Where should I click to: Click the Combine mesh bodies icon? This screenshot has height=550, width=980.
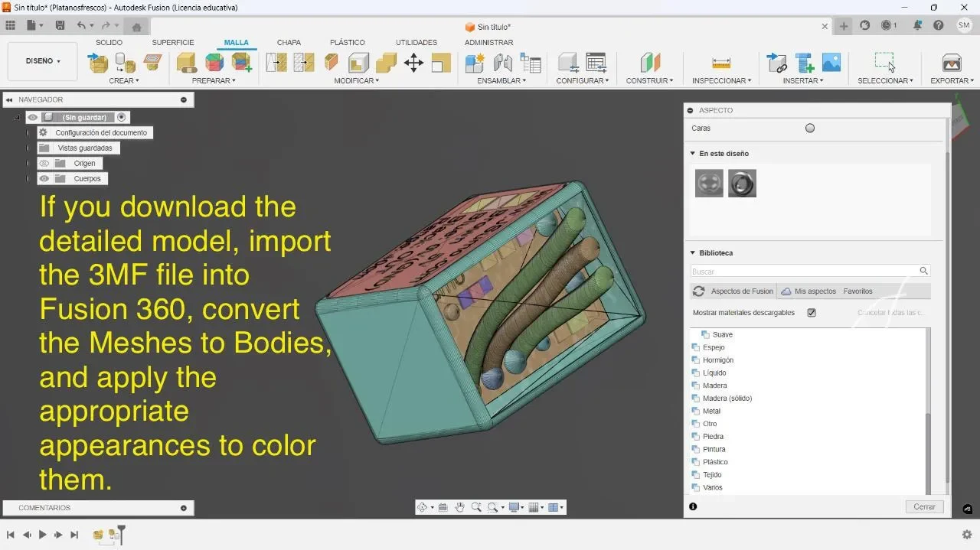point(386,63)
